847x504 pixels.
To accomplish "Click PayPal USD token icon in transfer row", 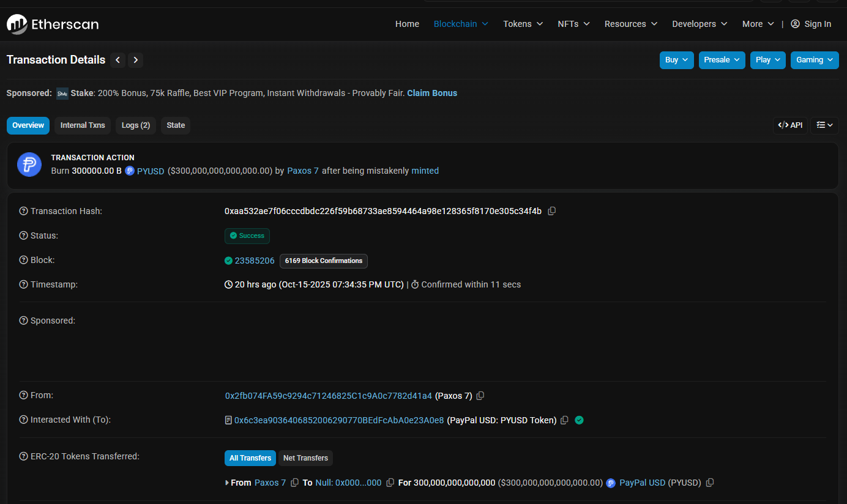I will (x=611, y=483).
